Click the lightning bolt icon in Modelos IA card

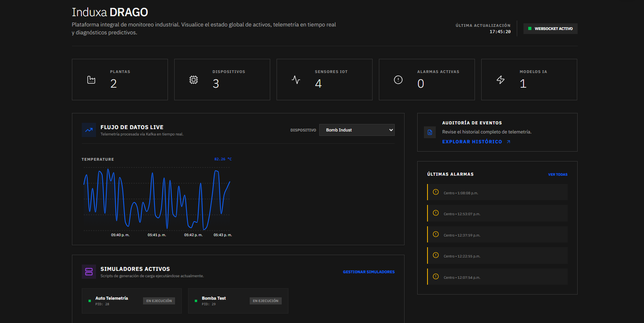[501, 80]
